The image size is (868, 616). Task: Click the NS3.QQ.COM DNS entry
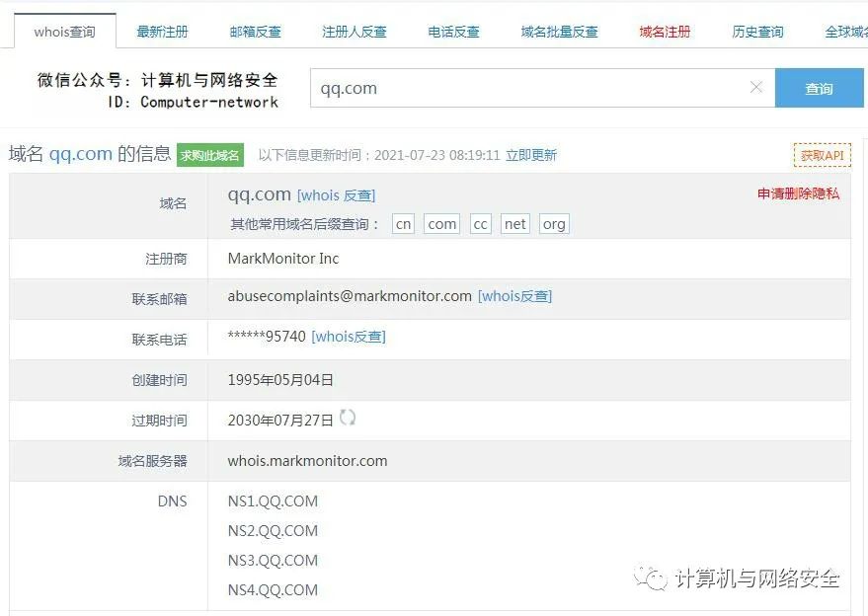273,560
